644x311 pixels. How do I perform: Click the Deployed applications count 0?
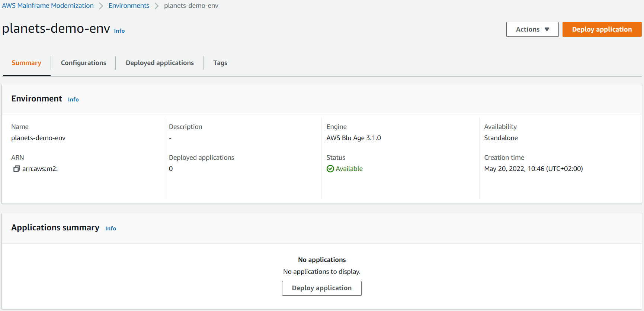point(171,169)
